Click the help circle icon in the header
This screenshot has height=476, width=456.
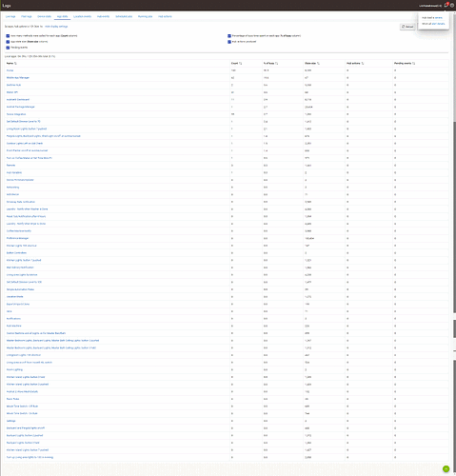[452, 6]
